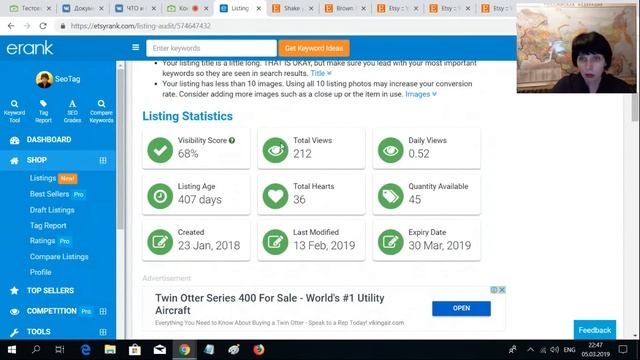Focus the Enter keywords search field
The width and height of the screenshot is (640, 360).
point(211,48)
